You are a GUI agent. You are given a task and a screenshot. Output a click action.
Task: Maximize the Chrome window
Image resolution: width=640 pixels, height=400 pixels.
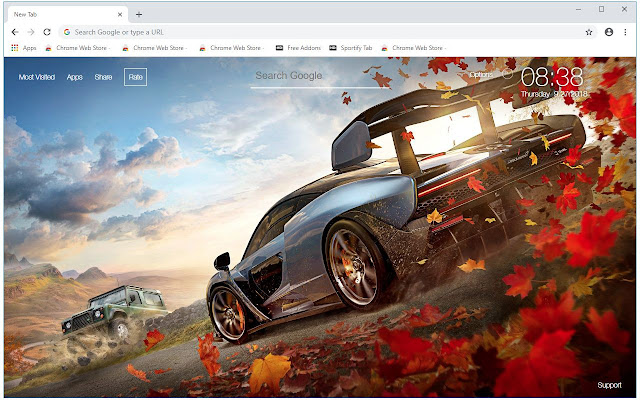pyautogui.click(x=602, y=9)
